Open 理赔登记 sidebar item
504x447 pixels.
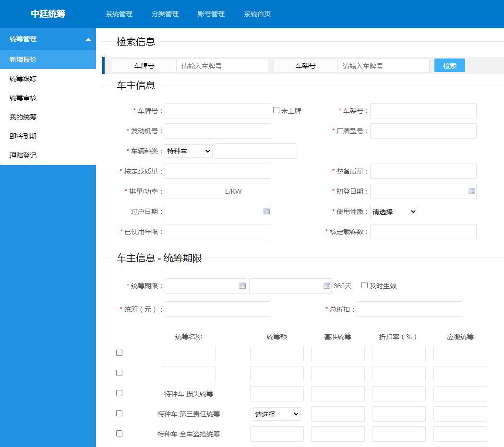(x=23, y=155)
